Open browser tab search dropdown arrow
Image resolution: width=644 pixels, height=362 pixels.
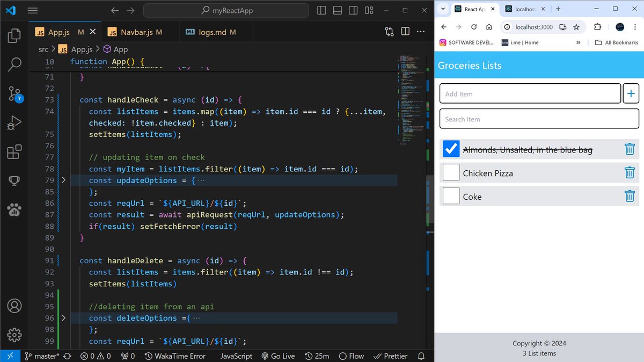[443, 9]
